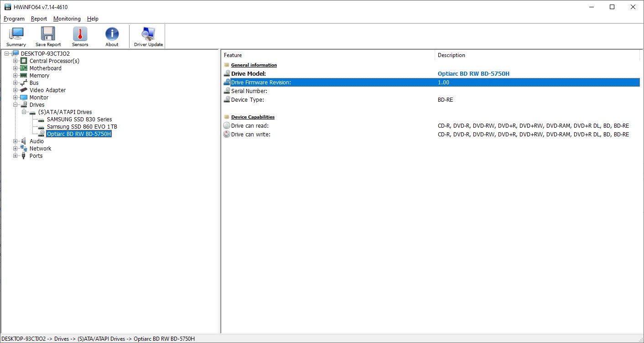Click the Device Capabilities section header
The image size is (644, 343).
(253, 117)
